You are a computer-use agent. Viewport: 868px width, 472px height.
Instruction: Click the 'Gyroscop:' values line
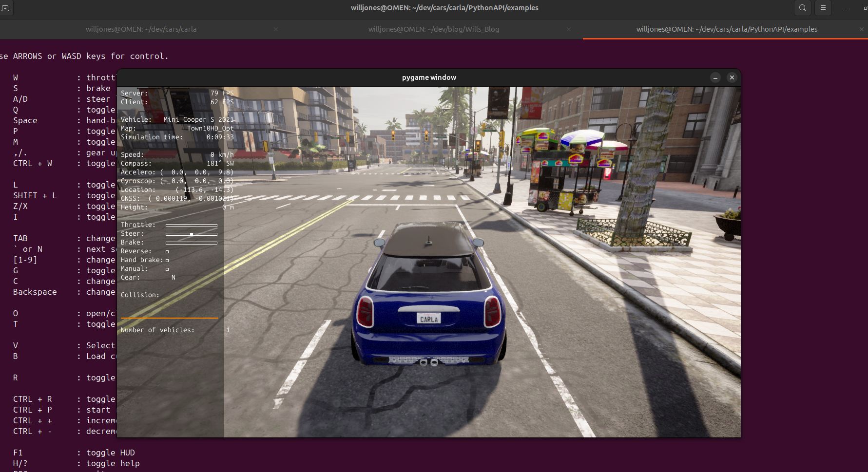click(x=177, y=181)
